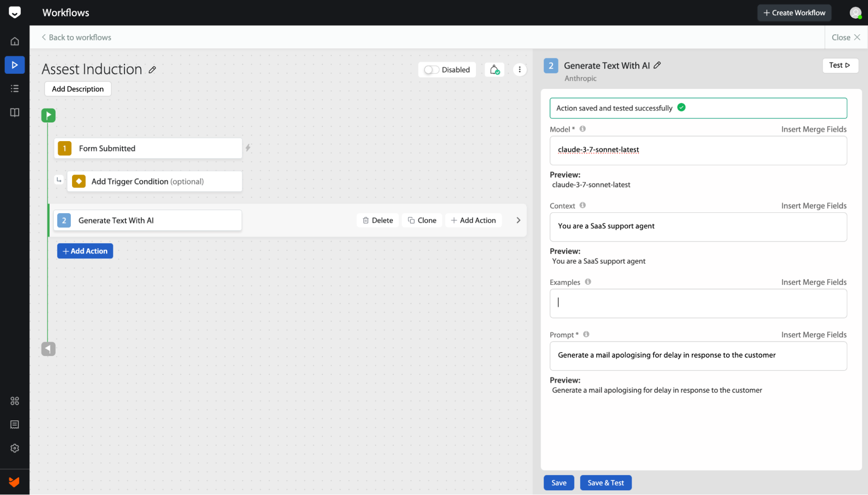Click the number 1 Form Submitted badge
The height and width of the screenshot is (495, 868).
[x=65, y=148]
